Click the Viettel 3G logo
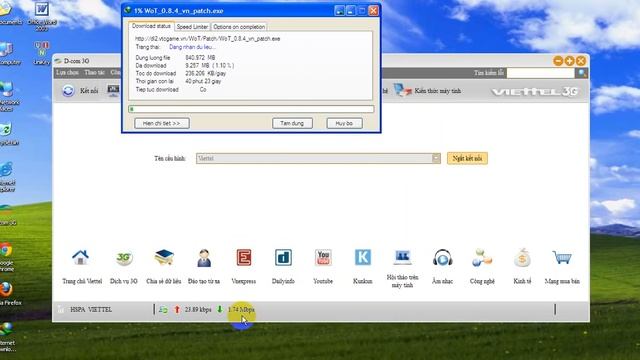The height and width of the screenshot is (360, 640). [535, 92]
